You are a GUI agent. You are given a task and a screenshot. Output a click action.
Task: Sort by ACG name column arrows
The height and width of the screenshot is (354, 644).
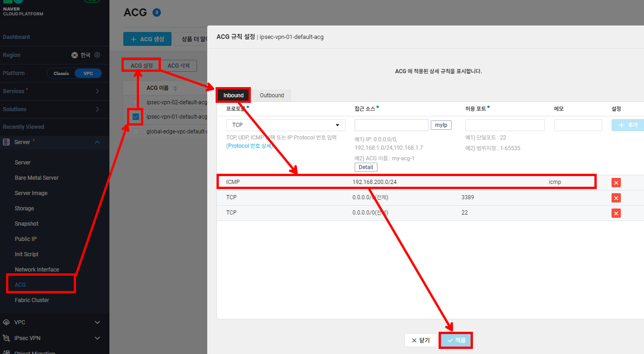point(175,88)
